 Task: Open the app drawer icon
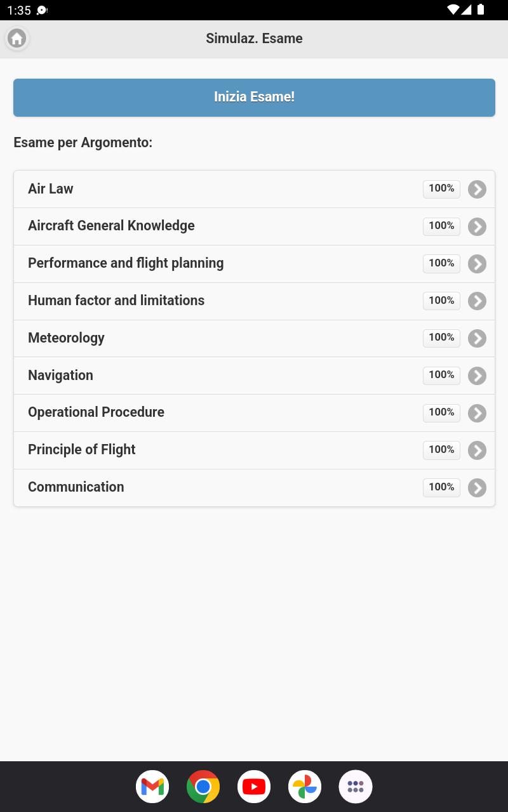point(356,787)
